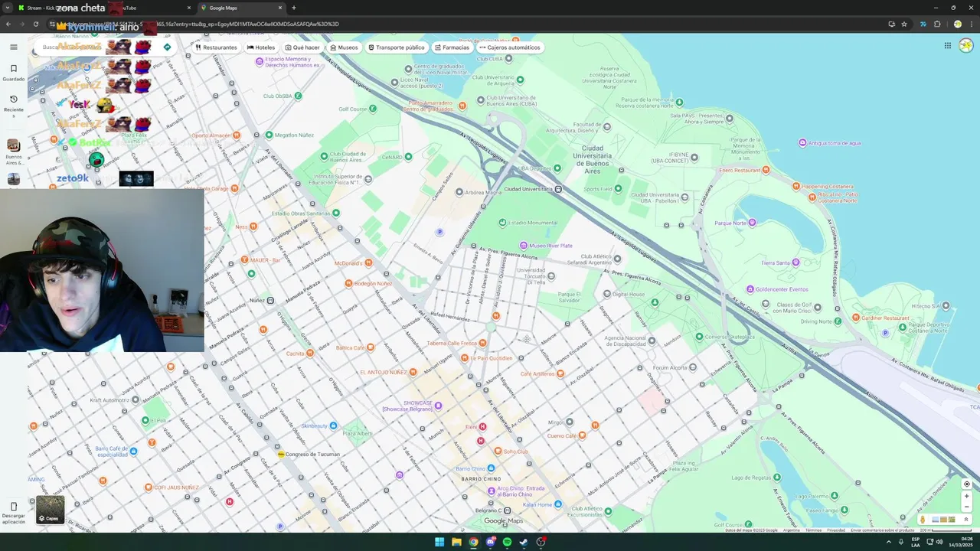The width and height of the screenshot is (980, 551).
Task: Open the Google Maps hamburger menu
Action: coord(13,47)
